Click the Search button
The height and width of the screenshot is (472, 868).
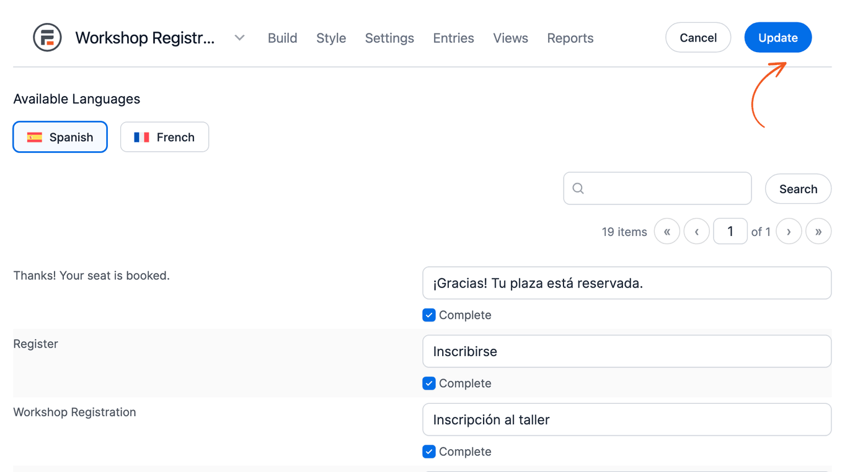[x=798, y=189]
